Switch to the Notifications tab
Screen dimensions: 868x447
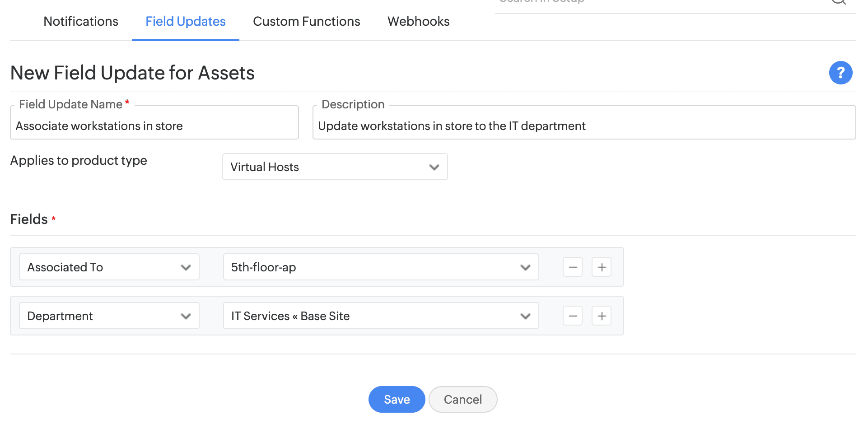click(x=81, y=22)
